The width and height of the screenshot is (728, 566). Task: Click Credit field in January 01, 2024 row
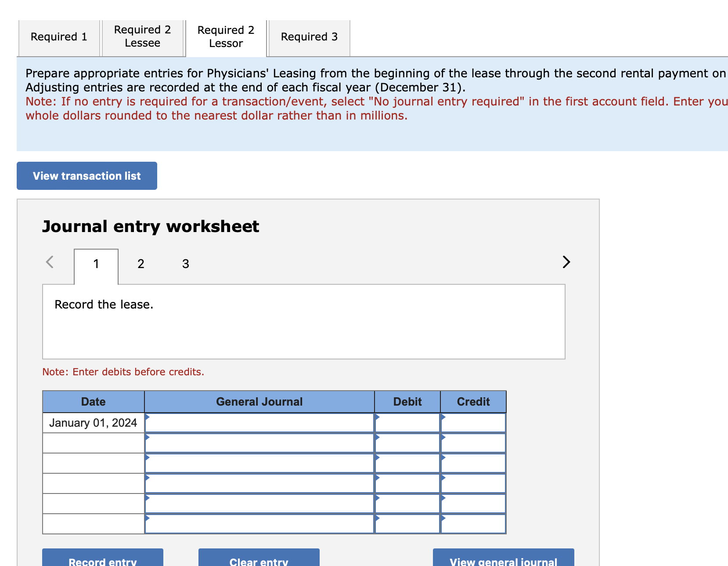click(473, 423)
